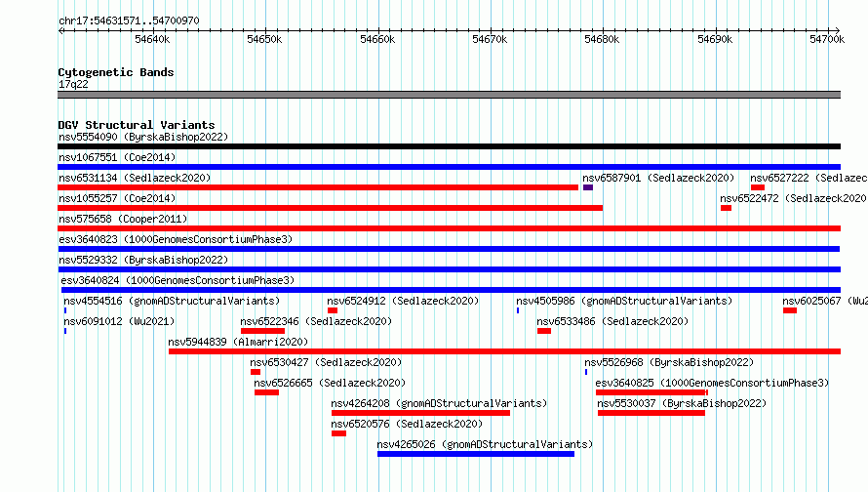Click the 54700k ruler position label

pos(827,39)
